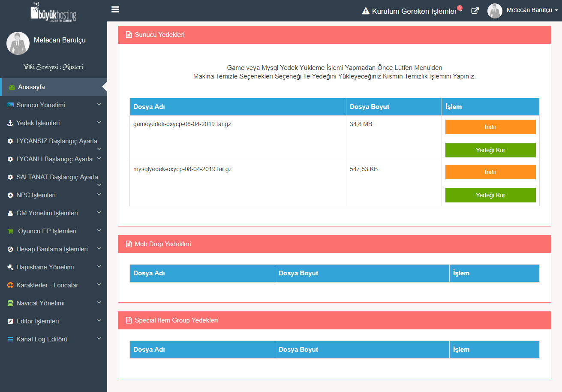The width and height of the screenshot is (562, 392).
Task: Click the lifebuoy icon for Karakterler - Loncalar
Action: (x=10, y=285)
